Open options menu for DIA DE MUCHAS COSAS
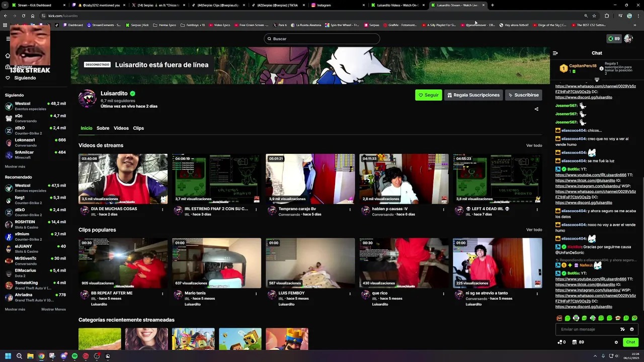 163,209
